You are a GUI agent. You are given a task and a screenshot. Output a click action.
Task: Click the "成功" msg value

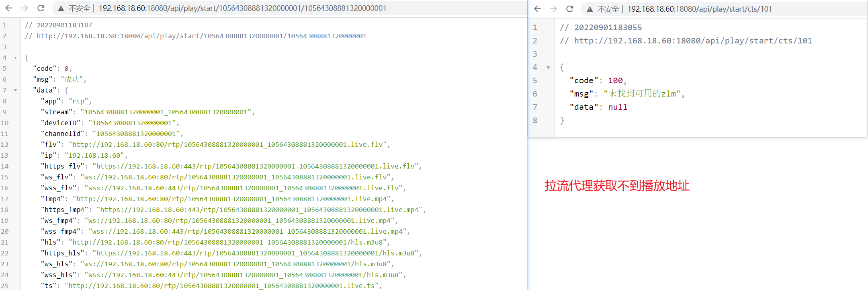72,79
